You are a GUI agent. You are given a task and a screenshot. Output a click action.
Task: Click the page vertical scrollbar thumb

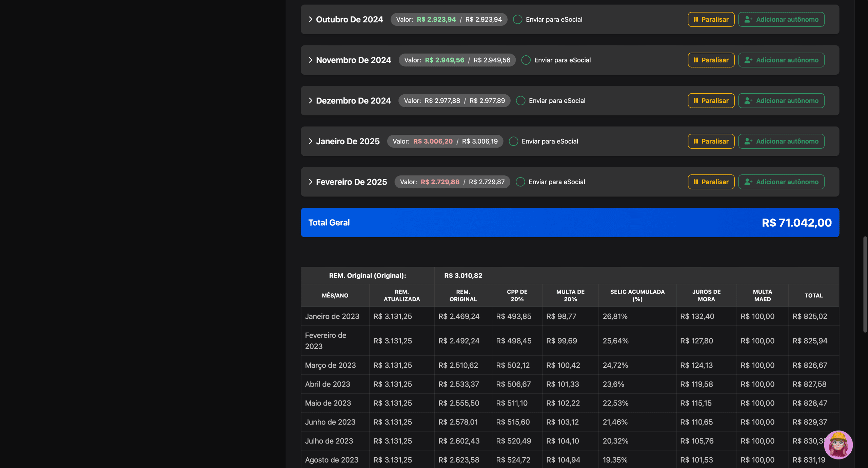865,284
